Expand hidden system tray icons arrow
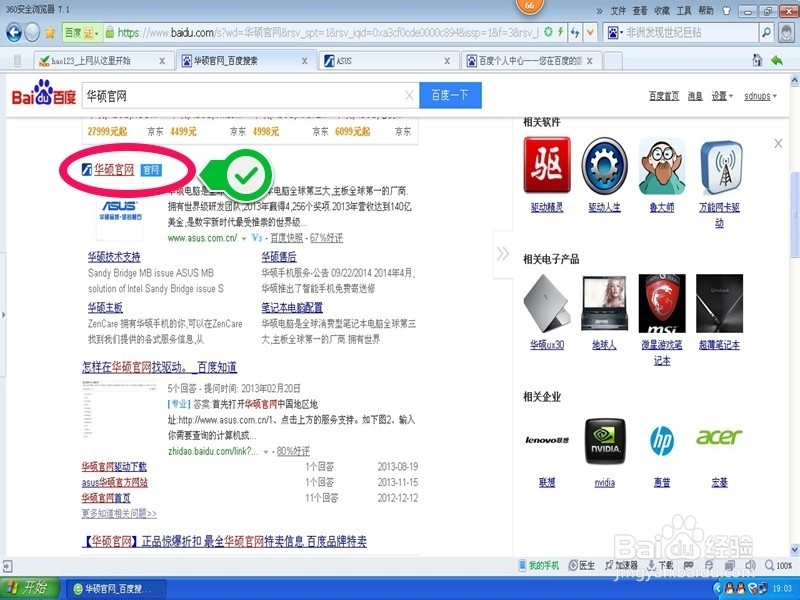 [717, 588]
